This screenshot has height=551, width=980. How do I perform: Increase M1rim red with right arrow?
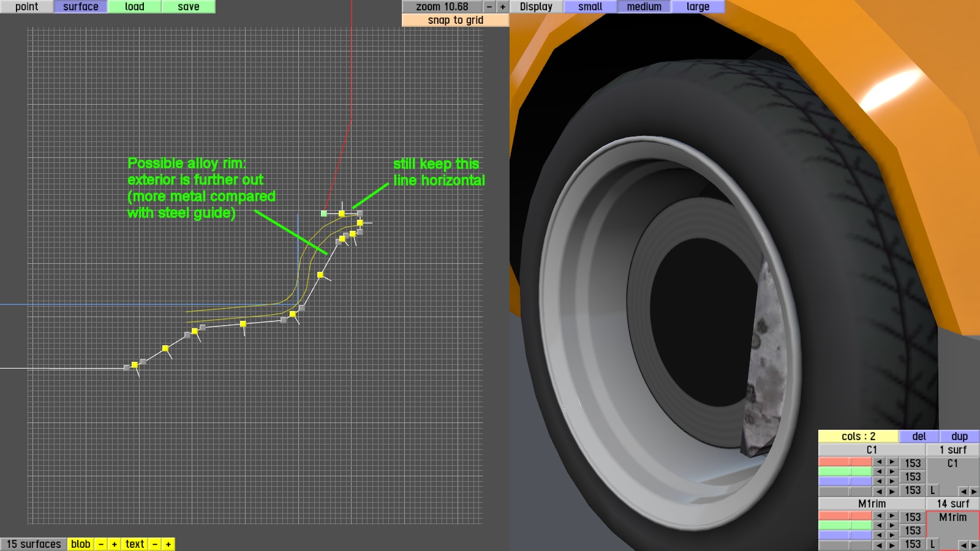pos(892,516)
